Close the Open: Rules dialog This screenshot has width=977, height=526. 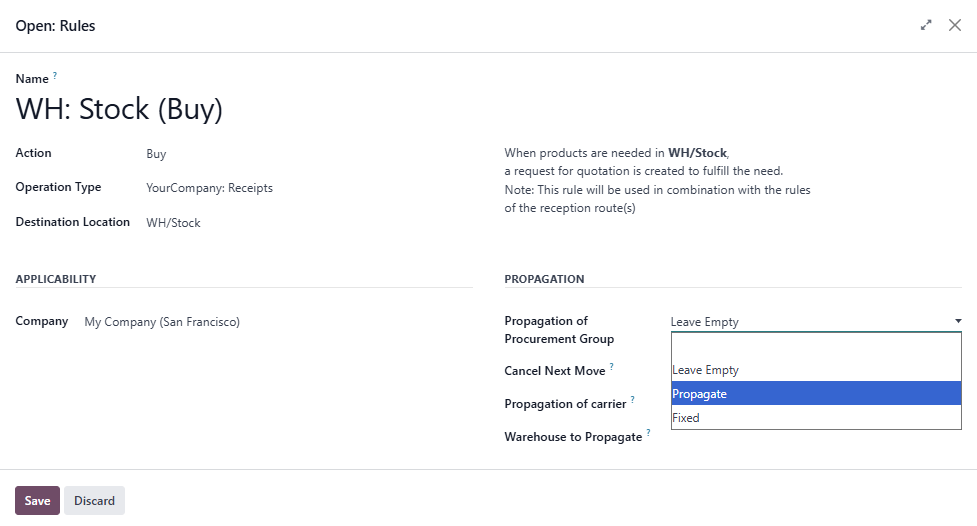tap(955, 26)
